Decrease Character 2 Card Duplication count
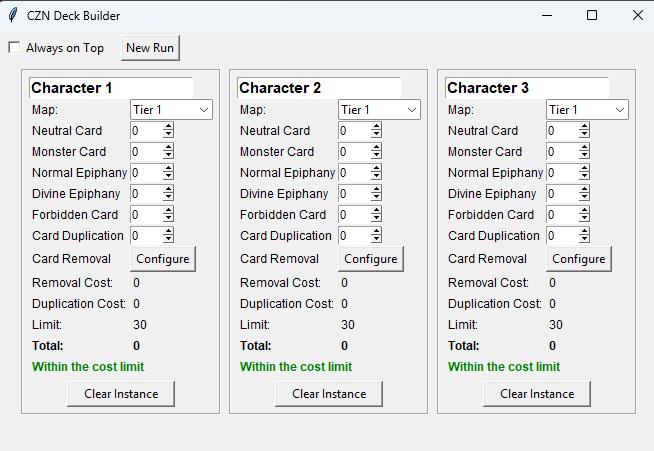This screenshot has width=654, height=451. tap(376, 239)
